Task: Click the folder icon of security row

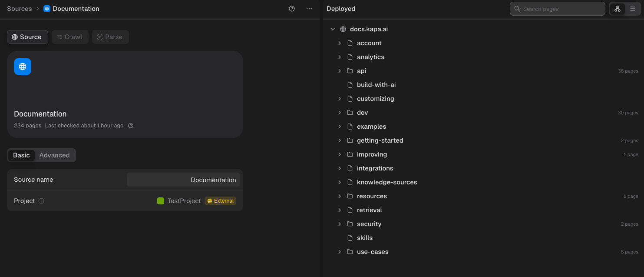Action: click(350, 224)
